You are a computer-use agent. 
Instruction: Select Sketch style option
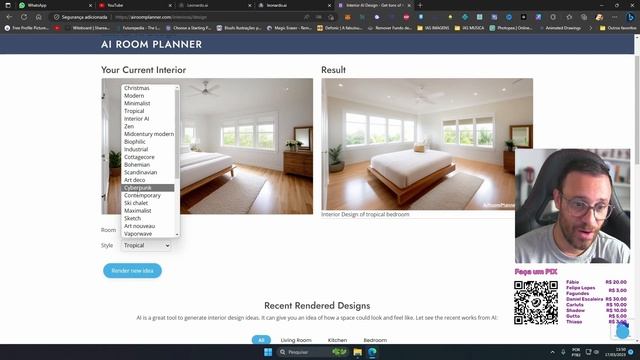[x=148, y=218]
